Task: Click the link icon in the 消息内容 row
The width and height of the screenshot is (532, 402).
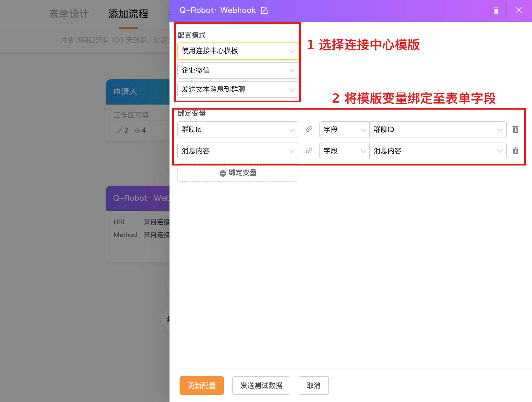Action: [x=309, y=150]
